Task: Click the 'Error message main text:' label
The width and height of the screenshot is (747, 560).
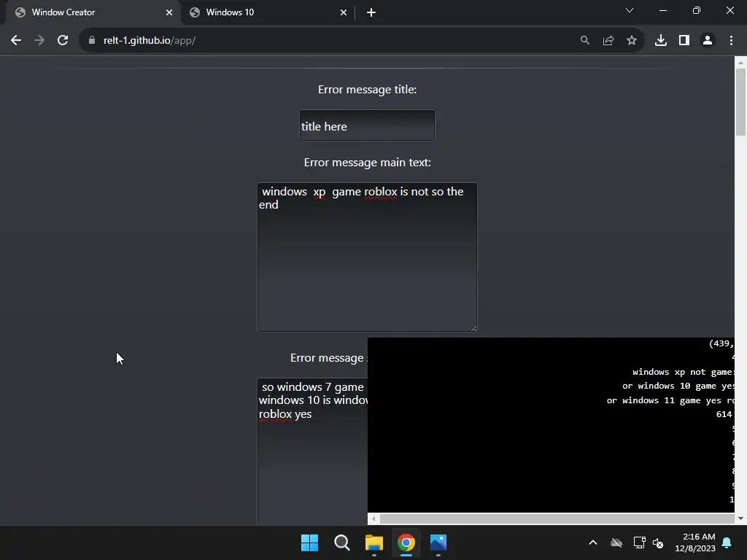Action: [368, 163]
